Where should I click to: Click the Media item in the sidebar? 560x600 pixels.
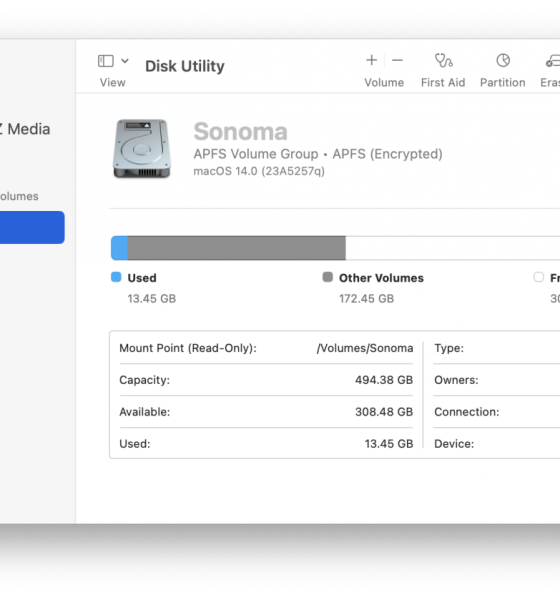25,129
